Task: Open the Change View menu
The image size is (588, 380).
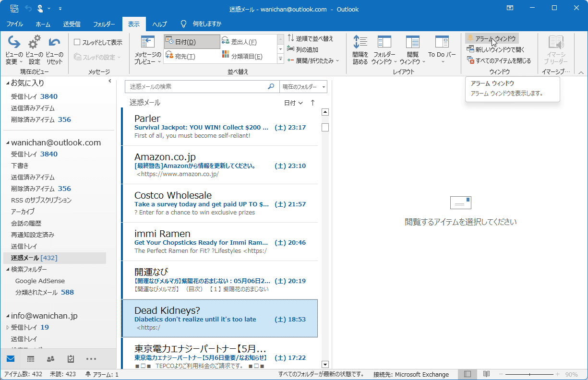Action: 14,50
